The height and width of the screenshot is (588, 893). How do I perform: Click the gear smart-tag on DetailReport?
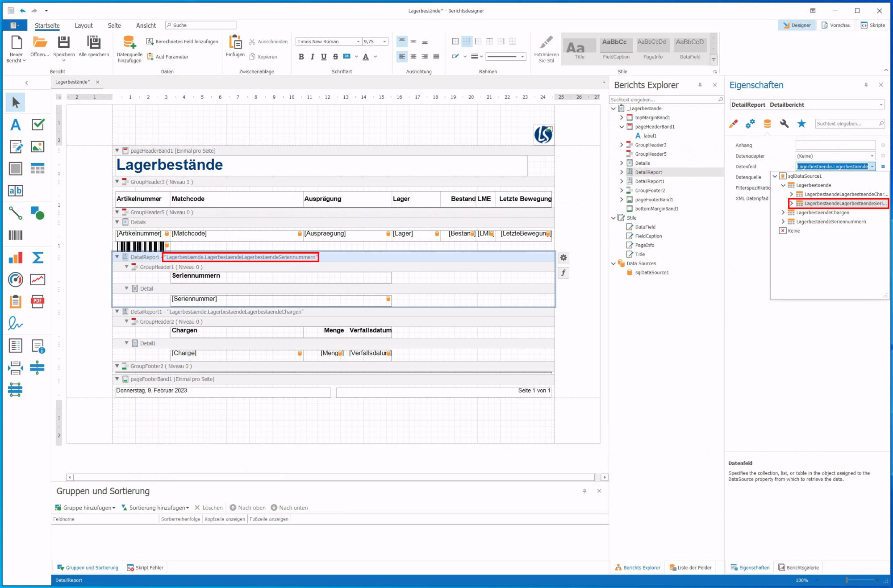tap(563, 258)
